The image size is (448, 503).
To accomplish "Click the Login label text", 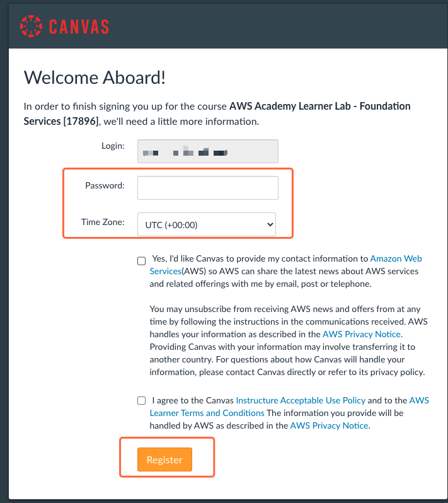I will click(113, 146).
